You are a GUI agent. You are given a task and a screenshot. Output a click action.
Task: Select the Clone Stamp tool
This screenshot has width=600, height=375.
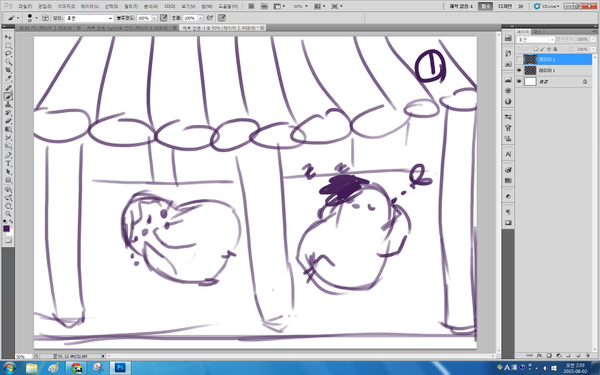tap(8, 104)
